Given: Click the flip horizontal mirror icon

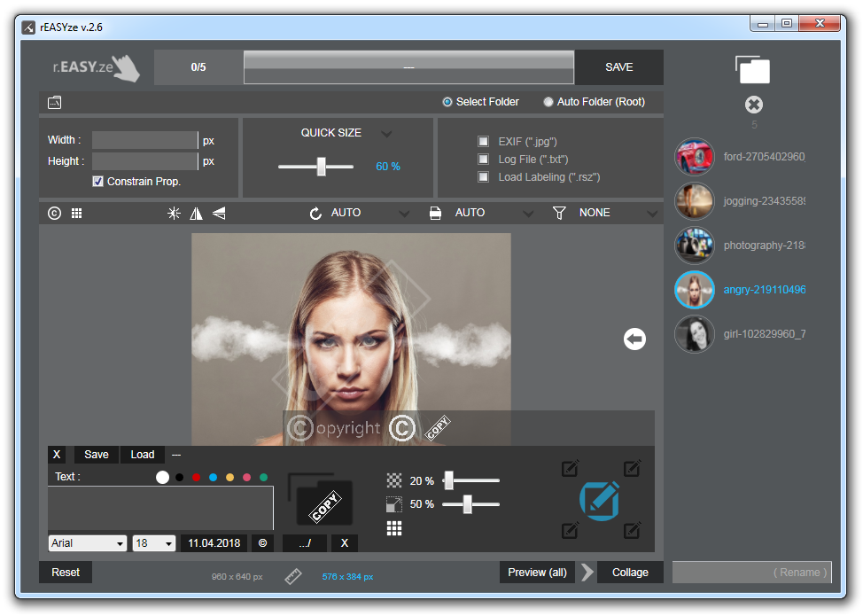Looking at the screenshot, I should pos(196,213).
